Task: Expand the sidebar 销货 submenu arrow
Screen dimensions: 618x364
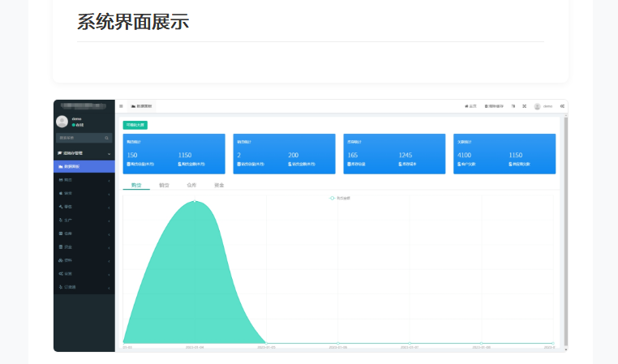Action: pyautogui.click(x=109, y=195)
